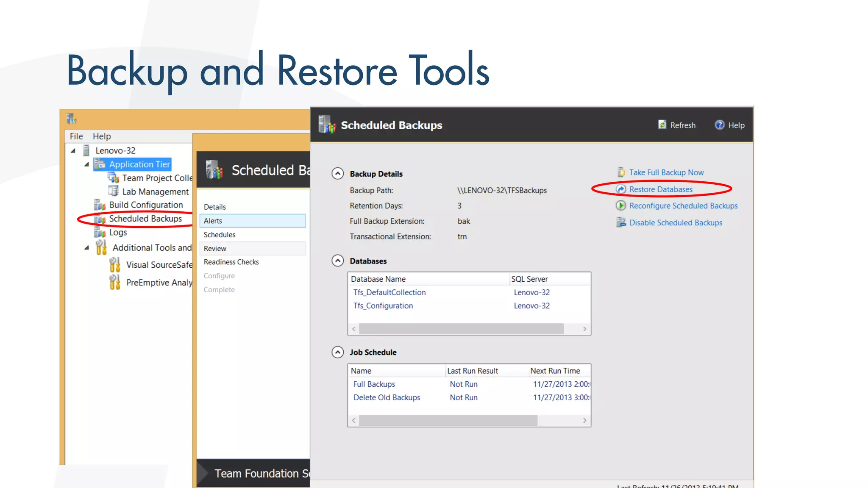Collapse Additional Tools tree node

click(87, 248)
